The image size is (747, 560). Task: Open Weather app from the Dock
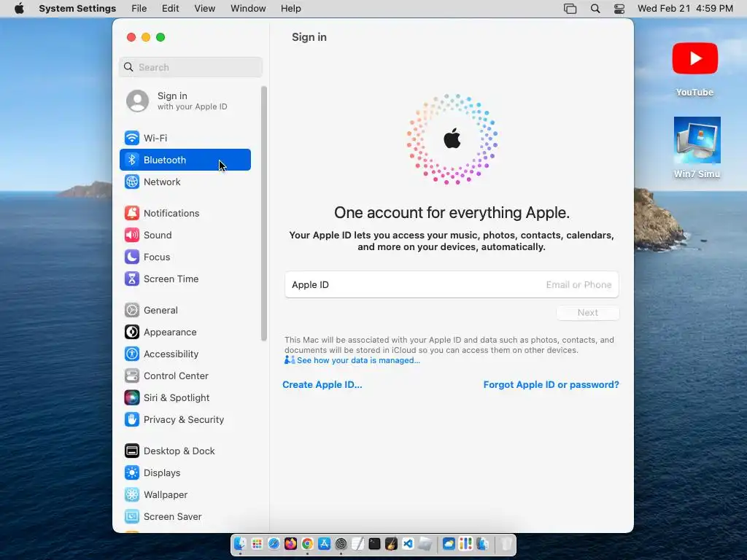[449, 544]
